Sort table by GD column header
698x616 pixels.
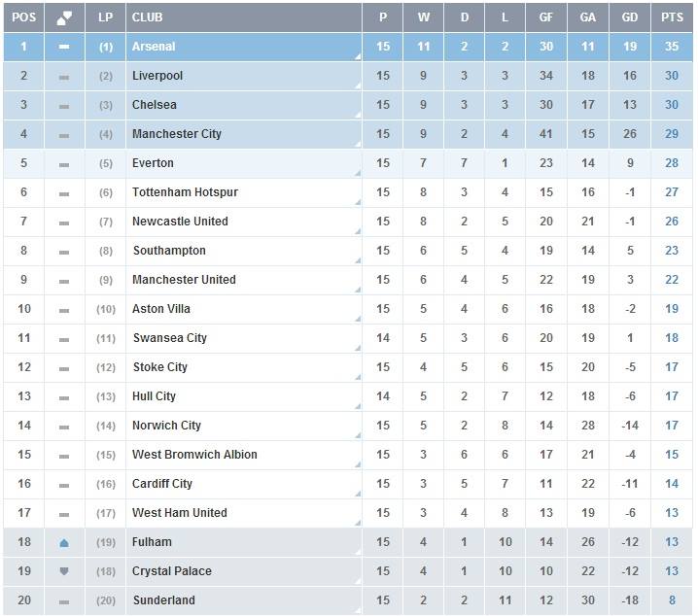point(629,17)
